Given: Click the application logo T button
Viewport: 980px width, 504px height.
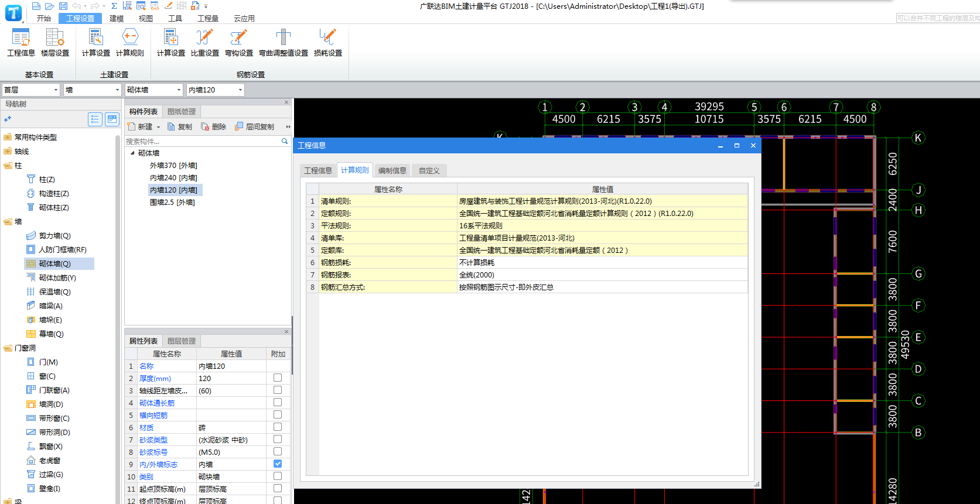Looking at the screenshot, I should [13, 13].
